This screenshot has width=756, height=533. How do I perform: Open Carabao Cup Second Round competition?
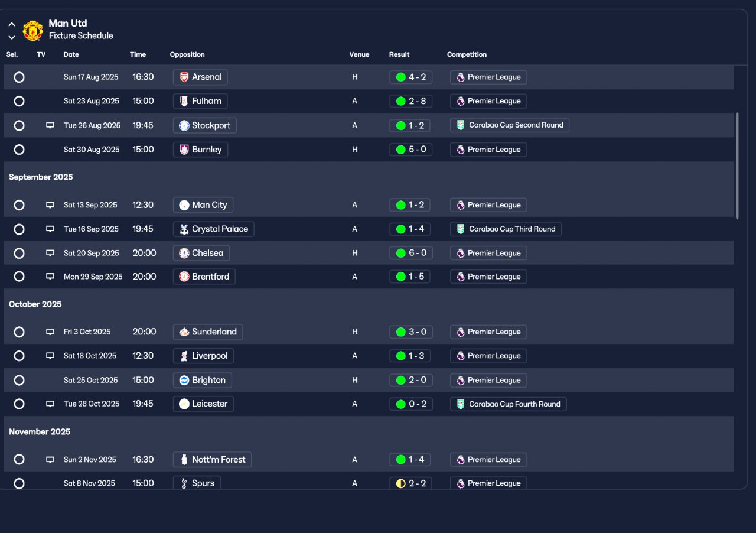[x=510, y=125]
